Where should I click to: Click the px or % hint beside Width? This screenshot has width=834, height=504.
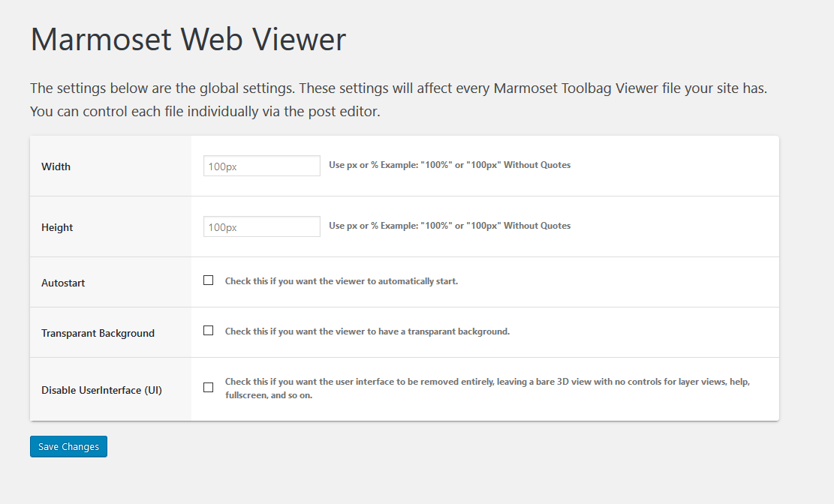[x=450, y=165]
